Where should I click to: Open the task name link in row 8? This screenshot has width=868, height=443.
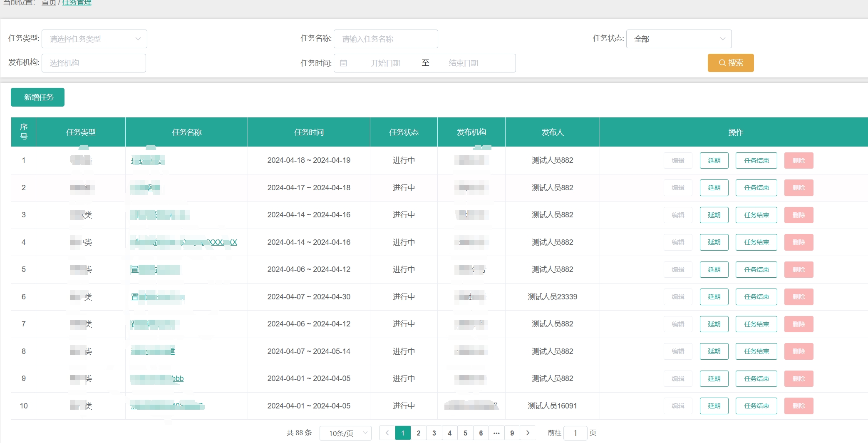[x=153, y=351]
